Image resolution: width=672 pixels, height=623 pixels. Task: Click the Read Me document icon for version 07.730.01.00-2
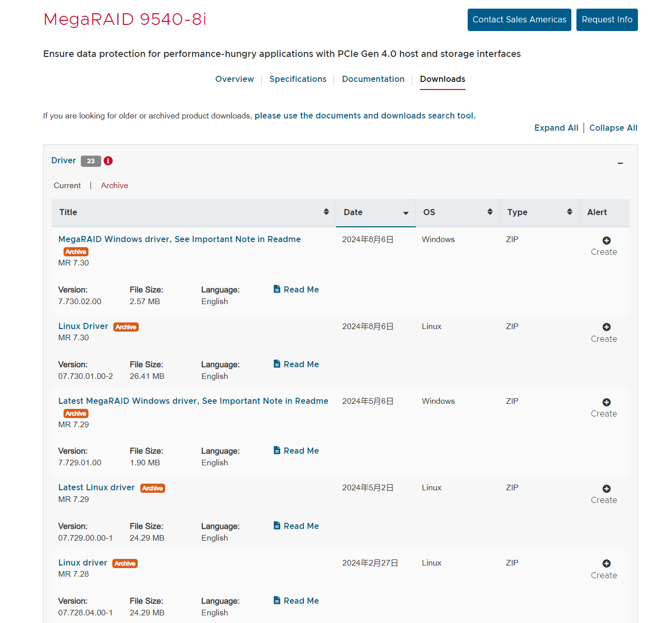coord(277,364)
